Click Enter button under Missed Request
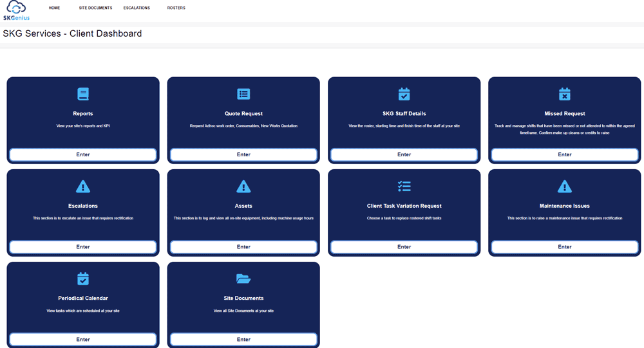 coord(565,155)
